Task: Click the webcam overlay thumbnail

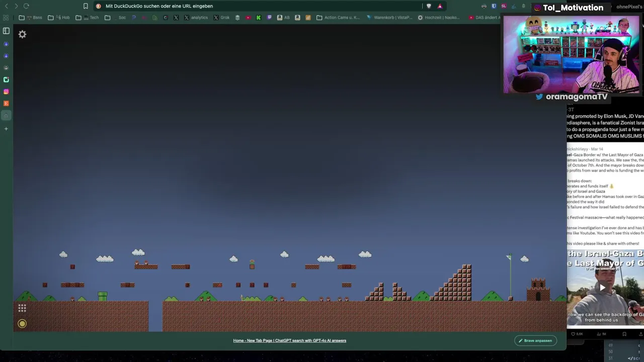Action: [x=572, y=54]
